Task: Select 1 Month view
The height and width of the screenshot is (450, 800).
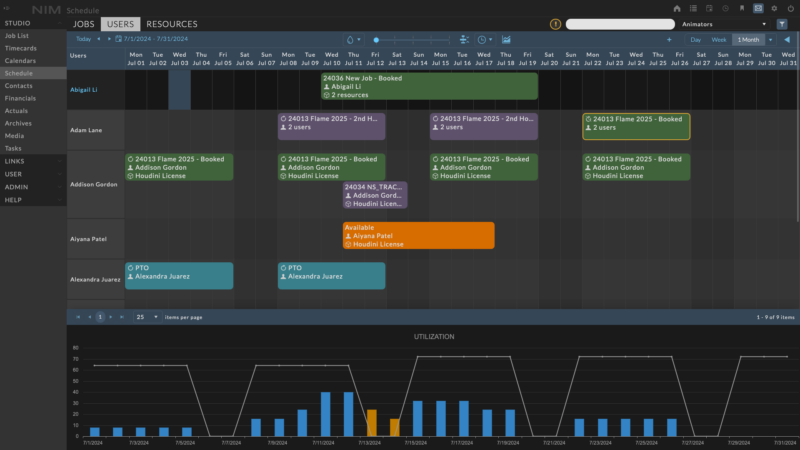Action: (748, 39)
